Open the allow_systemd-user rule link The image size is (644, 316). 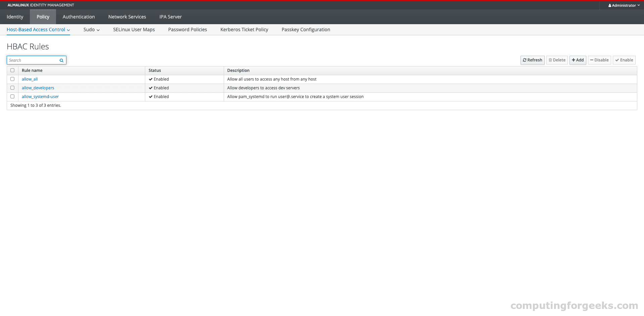[40, 96]
